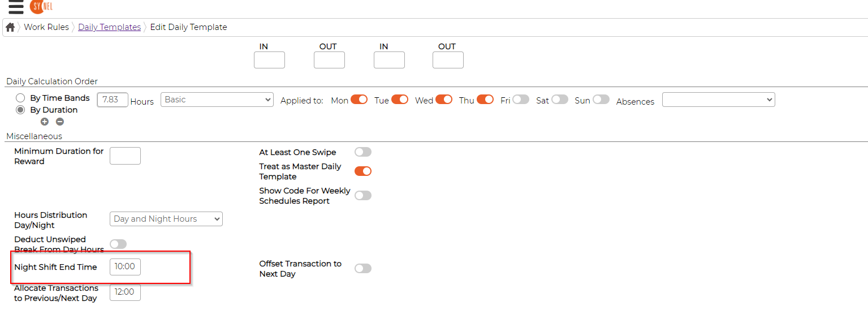Open the Daily Templates breadcrumb link
This screenshot has height=332, width=868.
click(x=109, y=27)
